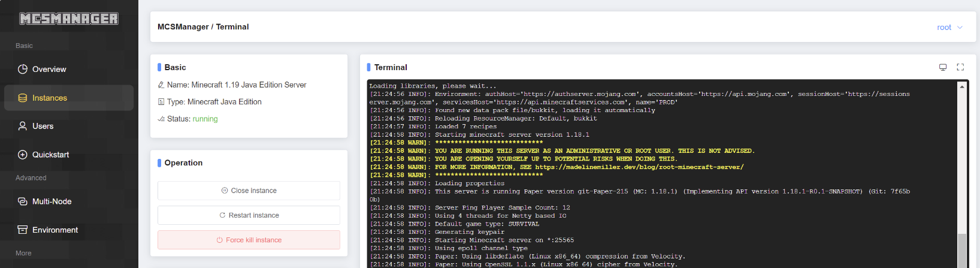Open the Quickstart page
This screenshot has height=268, width=980.
(69, 154)
